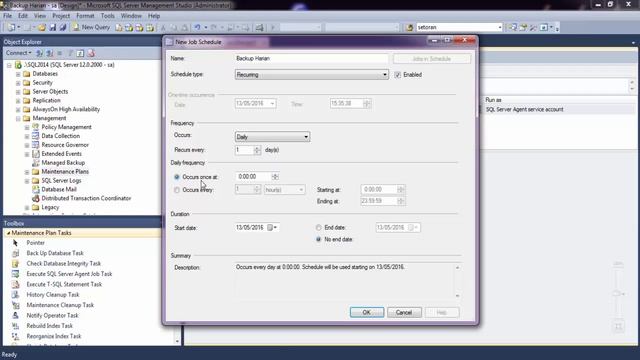Open the File menu
Screen dimensions: 640x360
(x=7, y=16)
